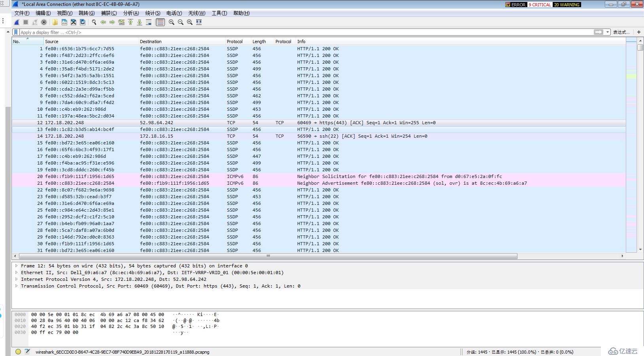Toggle auto scroll during live capture
644x356 pixels.
[149, 22]
